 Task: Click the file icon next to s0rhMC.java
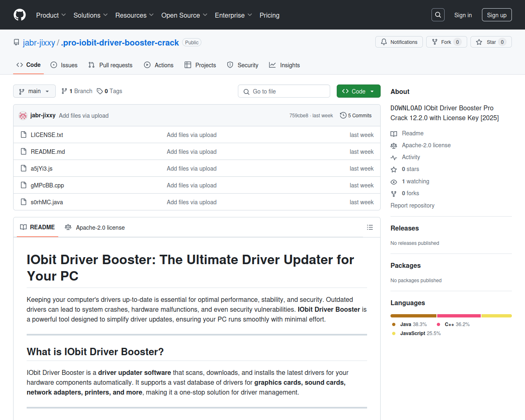24,202
